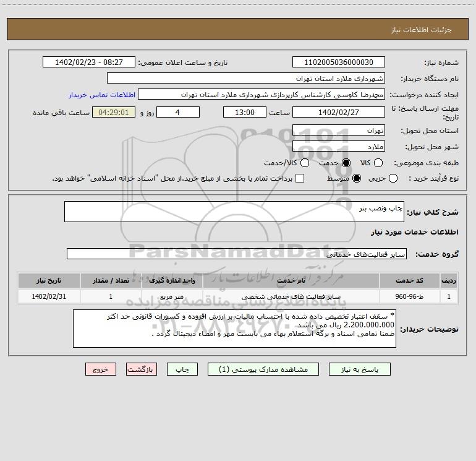Click the جزئیات اطلاعات نیاز header title
476x461 pixels.
coord(422,30)
